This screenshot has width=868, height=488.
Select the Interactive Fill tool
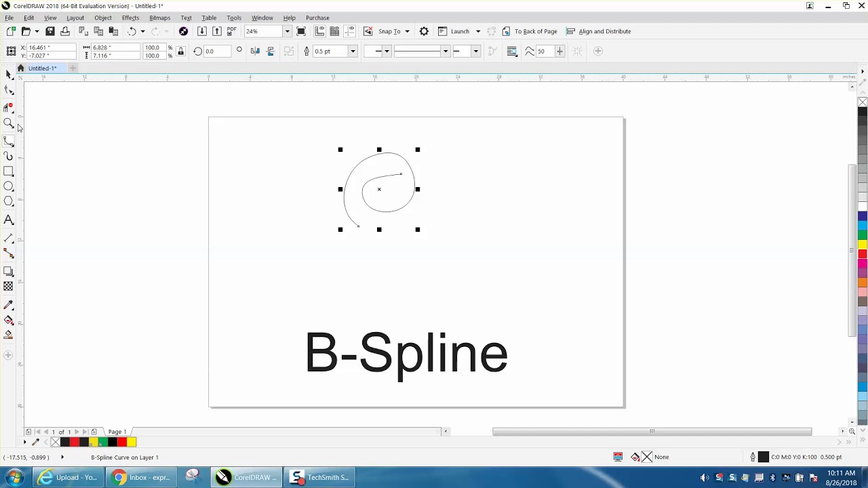click(x=9, y=320)
